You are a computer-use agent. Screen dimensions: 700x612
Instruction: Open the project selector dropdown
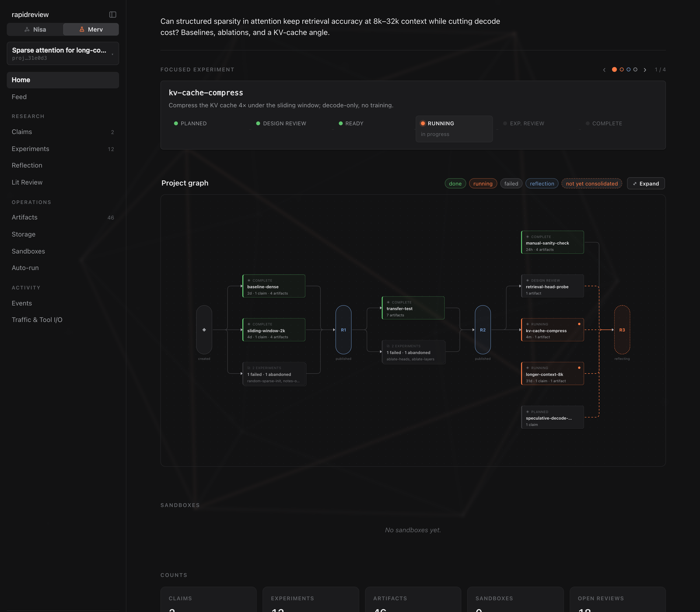click(x=63, y=53)
